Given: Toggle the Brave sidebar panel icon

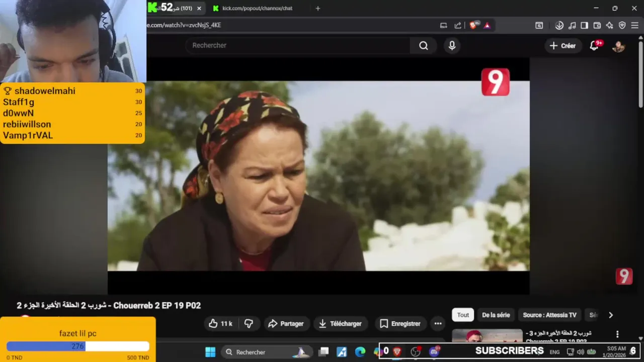Looking at the screenshot, I should 584,25.
